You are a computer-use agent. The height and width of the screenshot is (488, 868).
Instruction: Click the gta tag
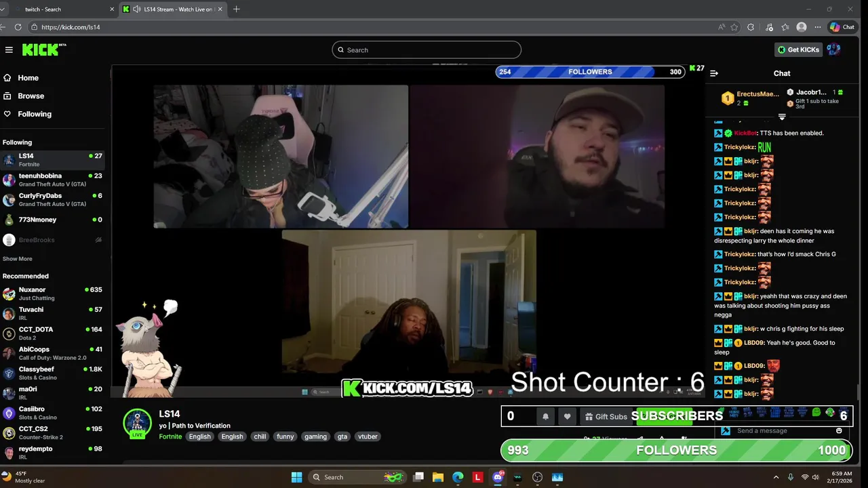pyautogui.click(x=342, y=436)
